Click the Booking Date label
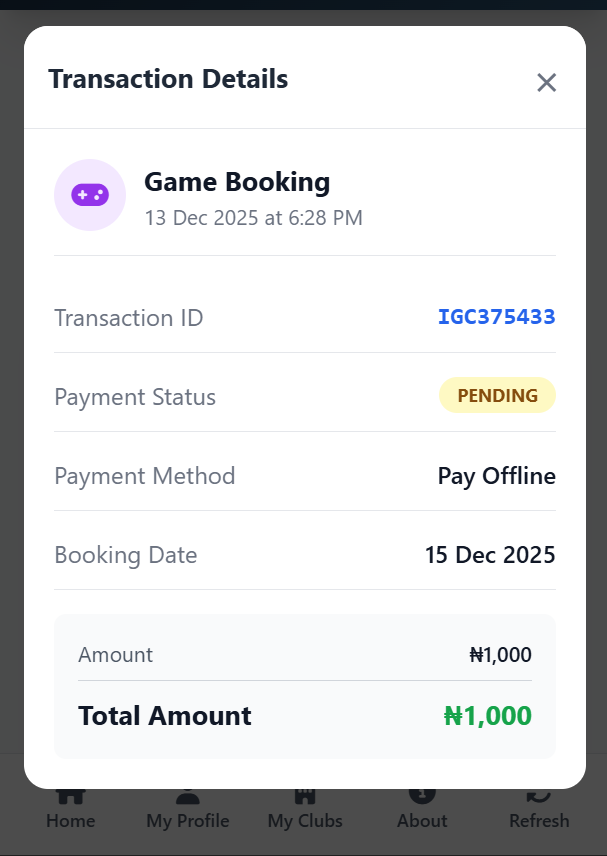Screen dimensions: 607x856 pos(126,555)
